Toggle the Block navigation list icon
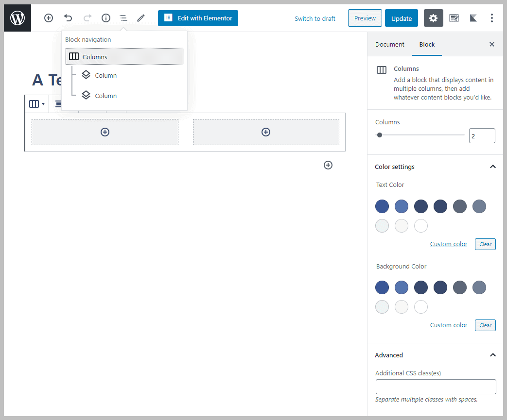 123,18
